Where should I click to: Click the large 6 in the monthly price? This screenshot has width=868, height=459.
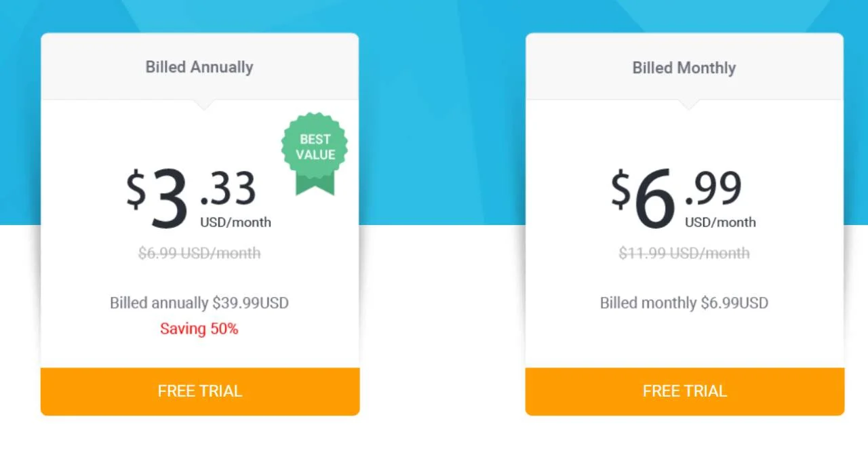coord(655,198)
